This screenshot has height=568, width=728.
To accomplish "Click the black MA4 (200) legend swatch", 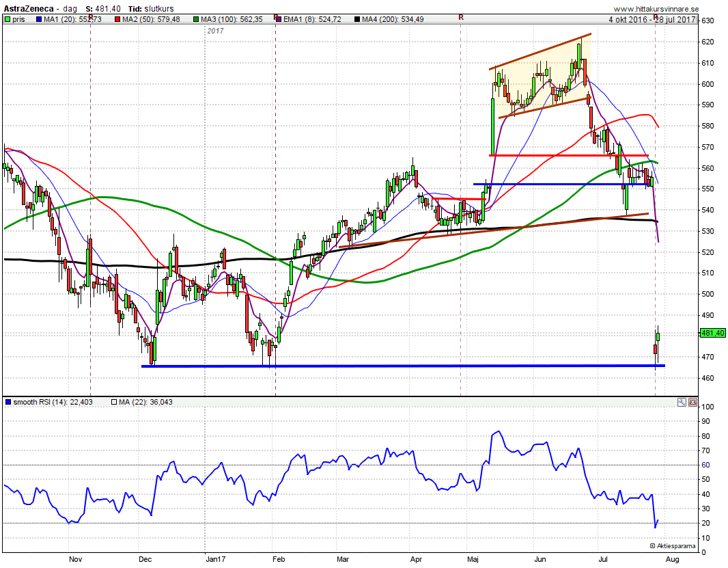I will [x=357, y=20].
